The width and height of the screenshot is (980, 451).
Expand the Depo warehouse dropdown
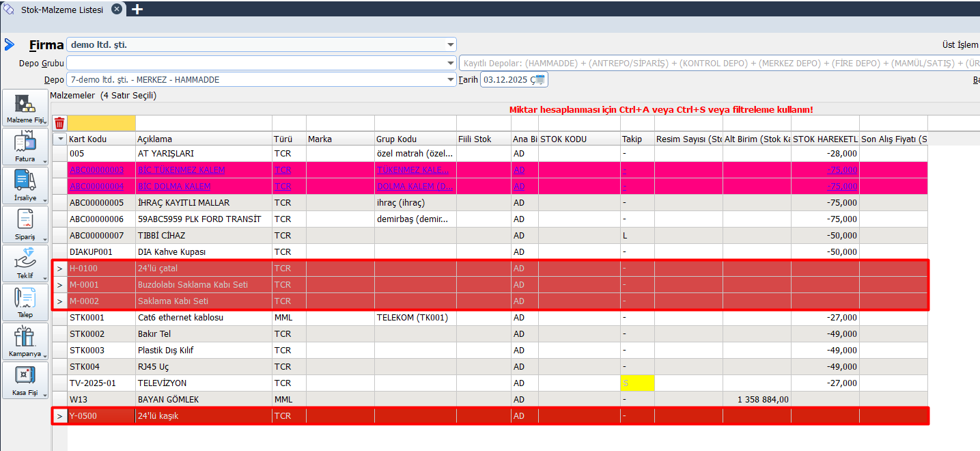coord(450,80)
